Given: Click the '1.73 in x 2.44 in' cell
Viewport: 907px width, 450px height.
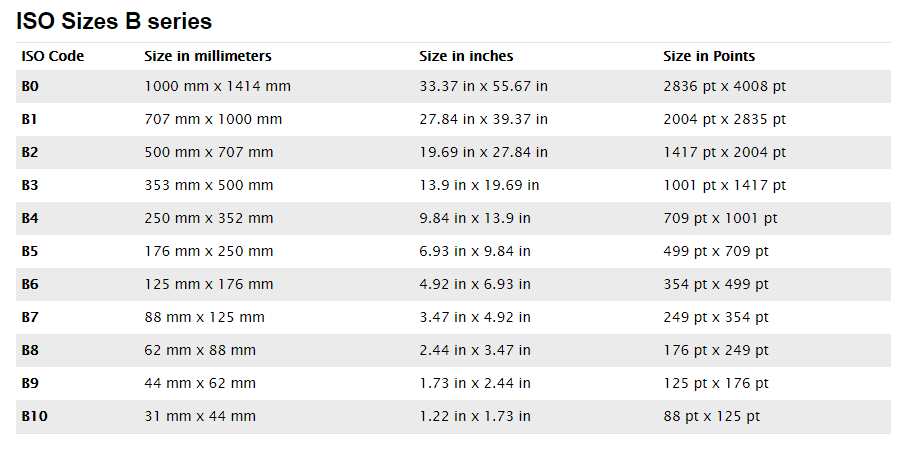Looking at the screenshot, I should pos(475,383).
